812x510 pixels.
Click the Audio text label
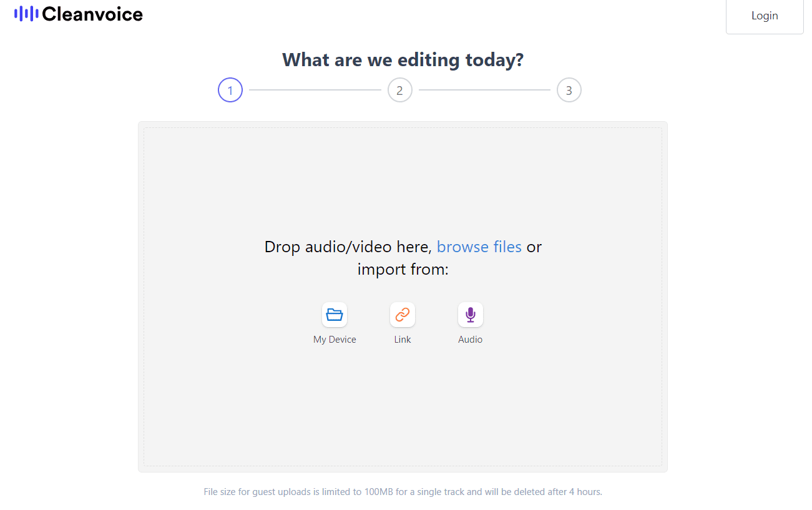(470, 340)
